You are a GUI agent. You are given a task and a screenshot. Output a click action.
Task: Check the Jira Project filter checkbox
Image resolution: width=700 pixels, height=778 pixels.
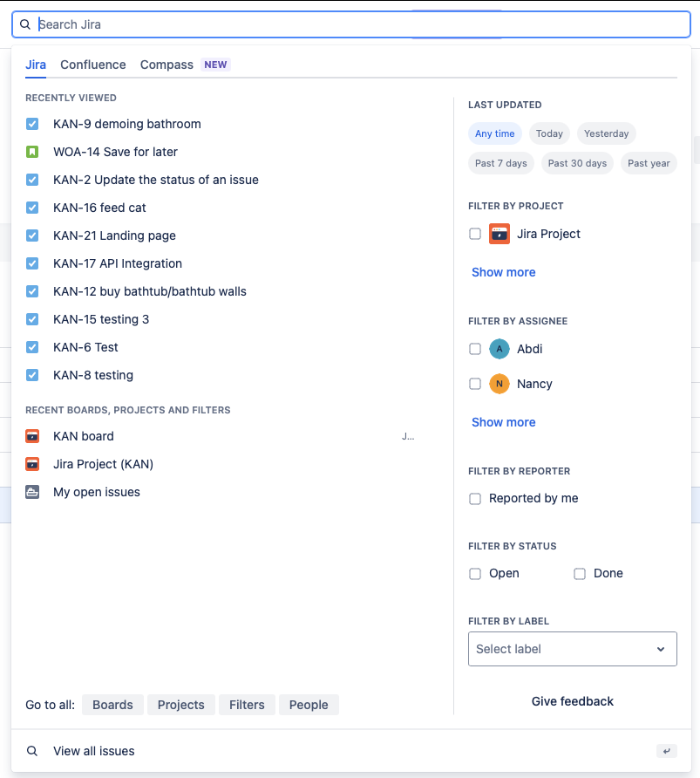(x=475, y=234)
